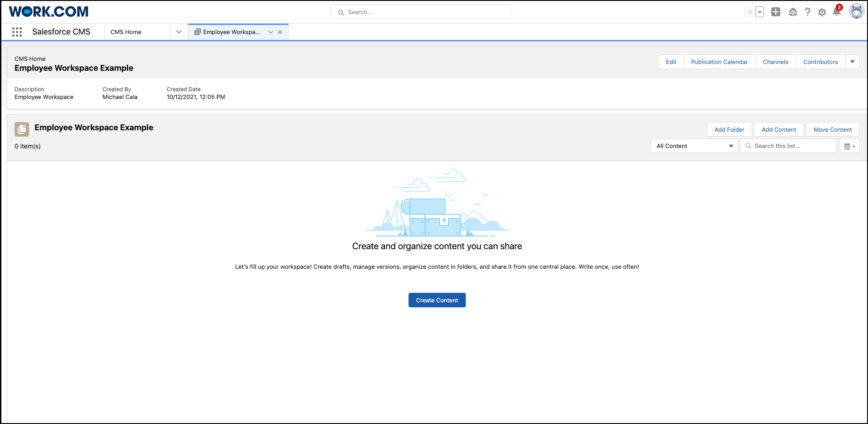Click the Employee Workspace description value
868x424 pixels.
44,97
